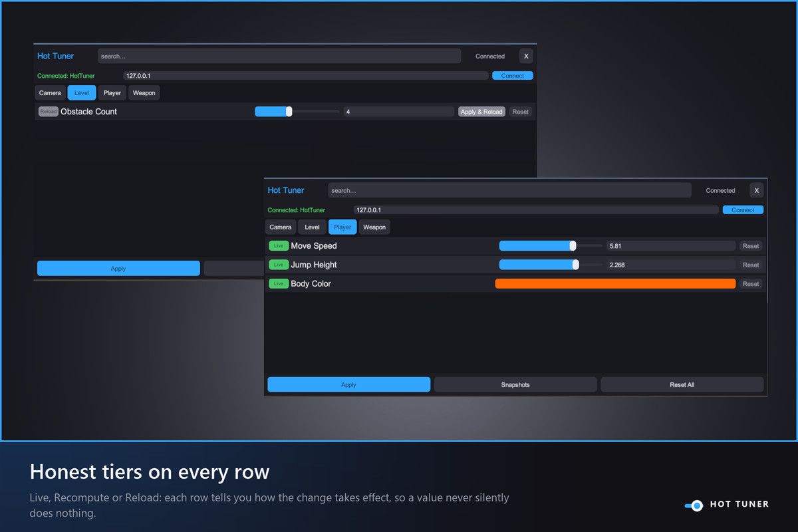The image size is (798, 532).
Task: Click IP address field in front Player window
Action: point(536,210)
